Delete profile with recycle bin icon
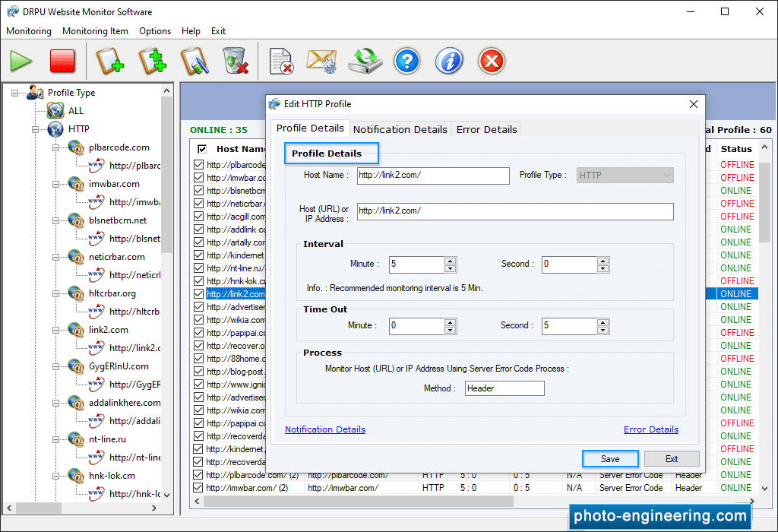The width and height of the screenshot is (778, 532). pos(236,61)
